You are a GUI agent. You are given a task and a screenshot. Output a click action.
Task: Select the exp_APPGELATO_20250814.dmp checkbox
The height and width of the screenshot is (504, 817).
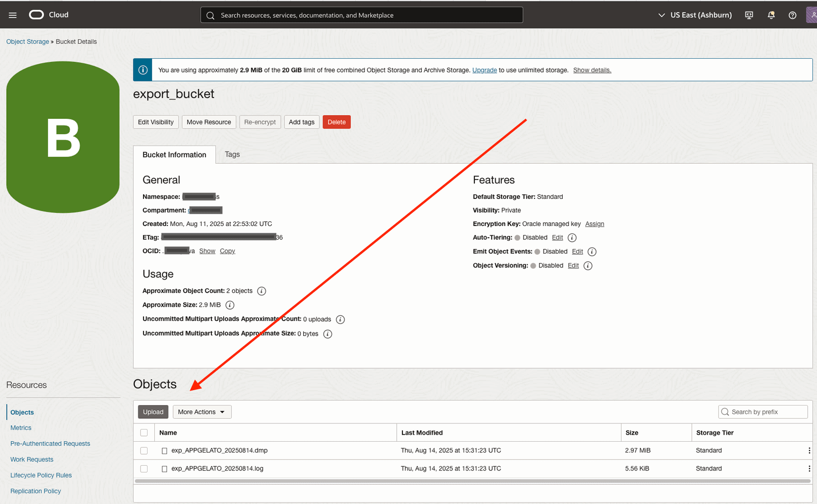144,450
